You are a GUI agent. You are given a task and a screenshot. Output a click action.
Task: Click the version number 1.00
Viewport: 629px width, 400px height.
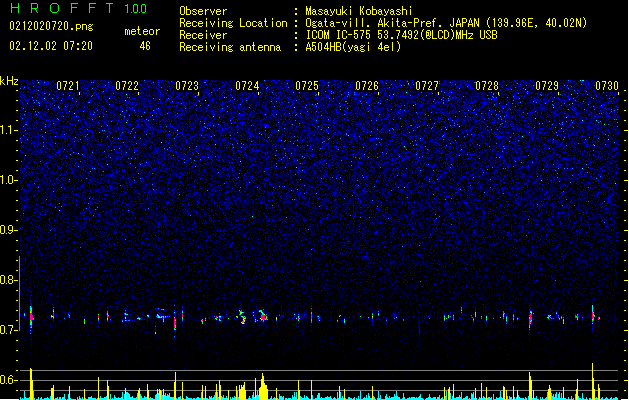[136, 9]
